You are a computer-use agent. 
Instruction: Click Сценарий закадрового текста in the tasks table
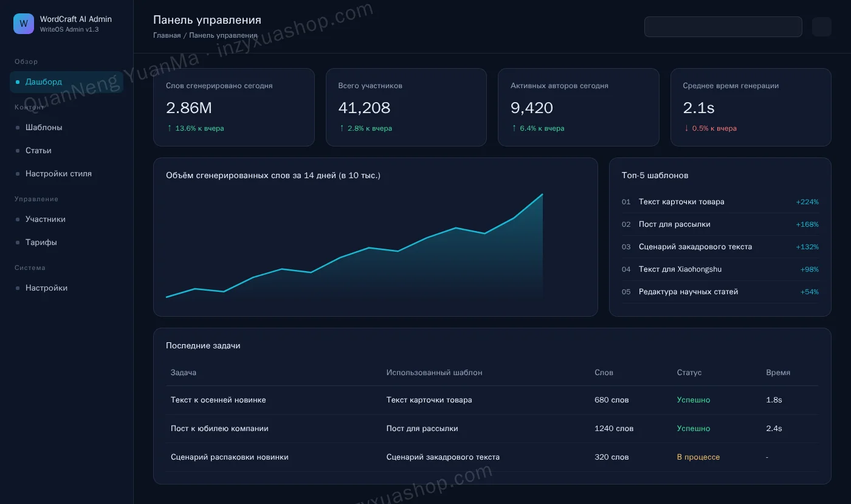click(443, 457)
